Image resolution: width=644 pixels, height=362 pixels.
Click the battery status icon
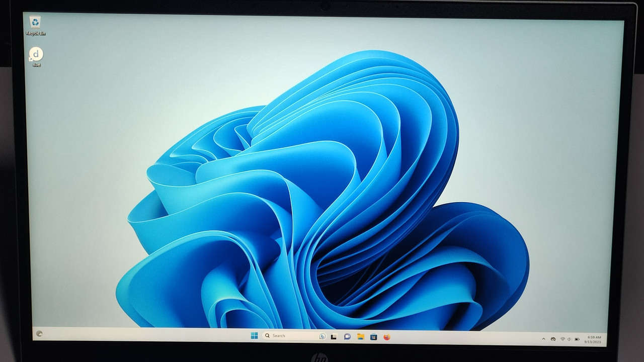[x=577, y=339]
